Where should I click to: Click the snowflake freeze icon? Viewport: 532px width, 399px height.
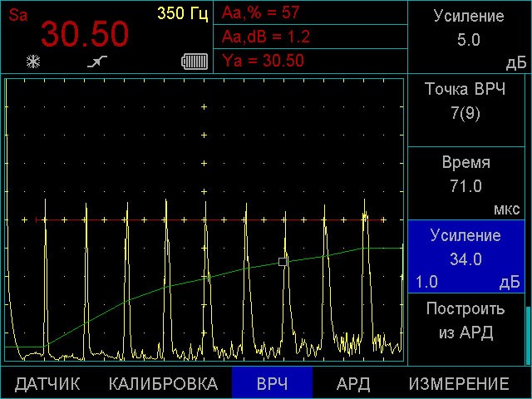[34, 62]
